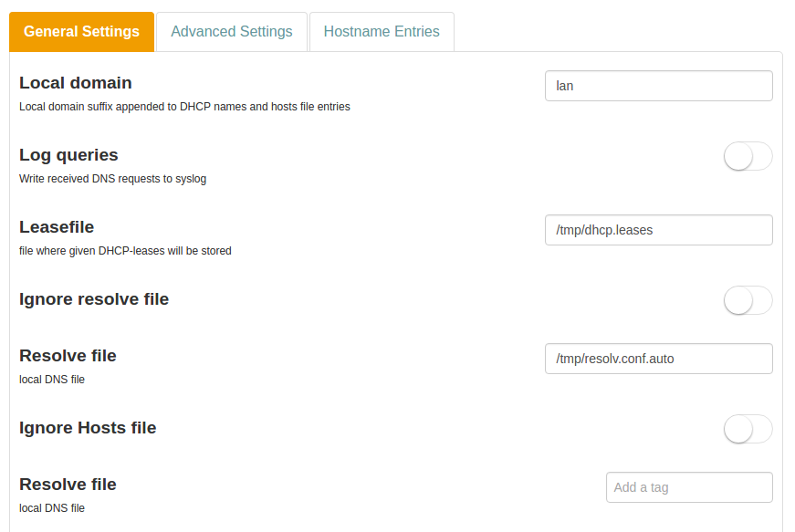
Task: Focus the Local domain field containing "lan"
Action: [x=658, y=86]
